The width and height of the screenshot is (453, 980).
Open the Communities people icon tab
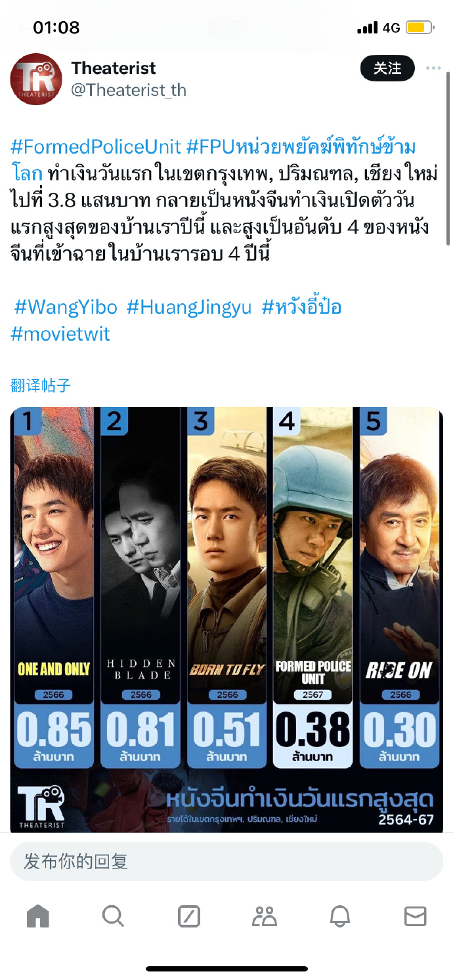(x=265, y=916)
